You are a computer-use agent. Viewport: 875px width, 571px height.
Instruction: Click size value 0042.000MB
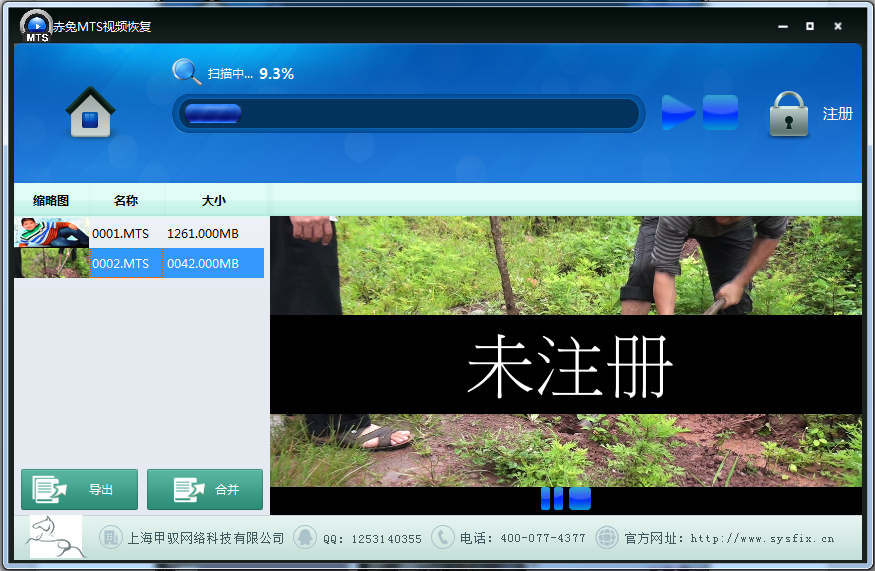click(x=203, y=263)
